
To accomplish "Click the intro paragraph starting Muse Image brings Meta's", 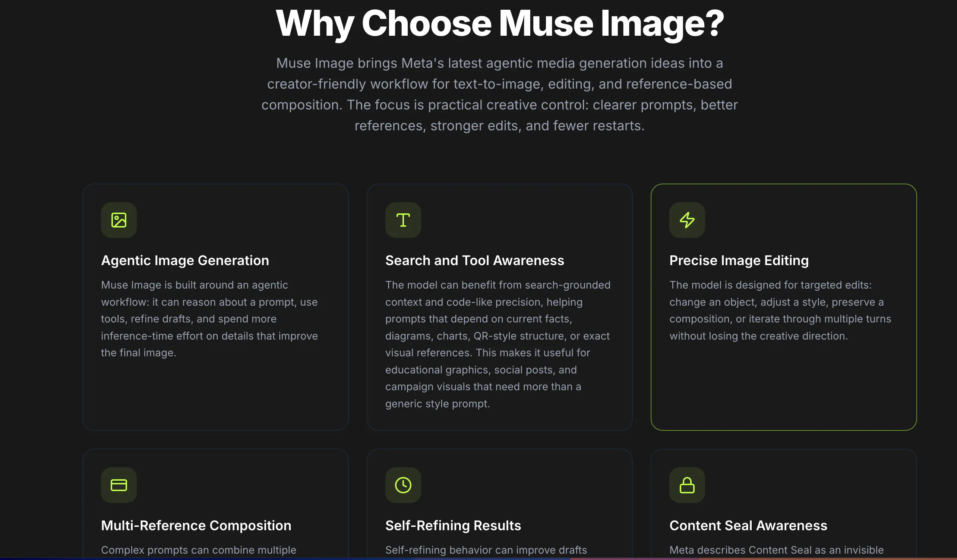I will click(500, 95).
